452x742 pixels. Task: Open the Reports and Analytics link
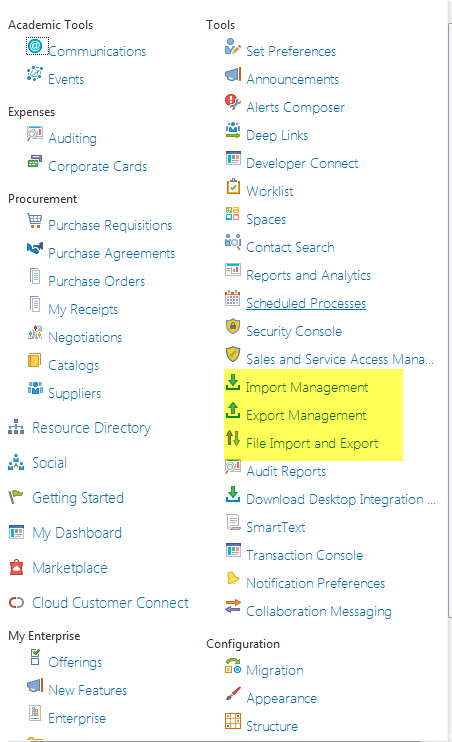[x=309, y=275]
